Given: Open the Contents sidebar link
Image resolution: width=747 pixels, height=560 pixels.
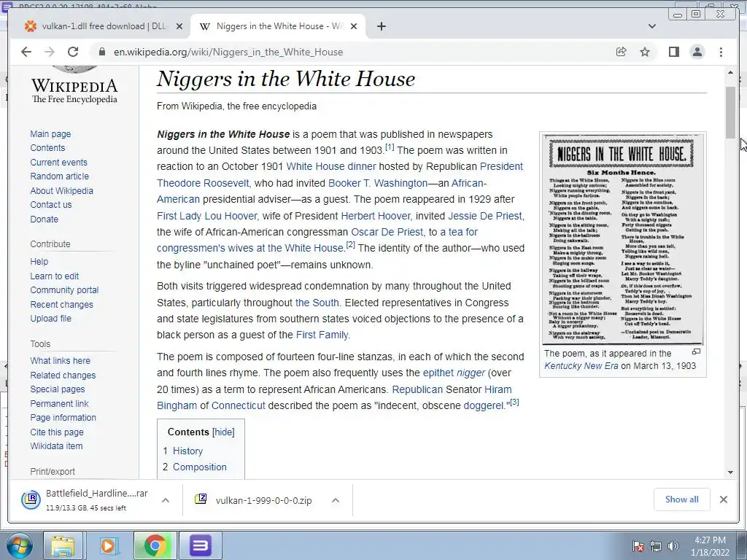Looking at the screenshot, I should (x=47, y=147).
